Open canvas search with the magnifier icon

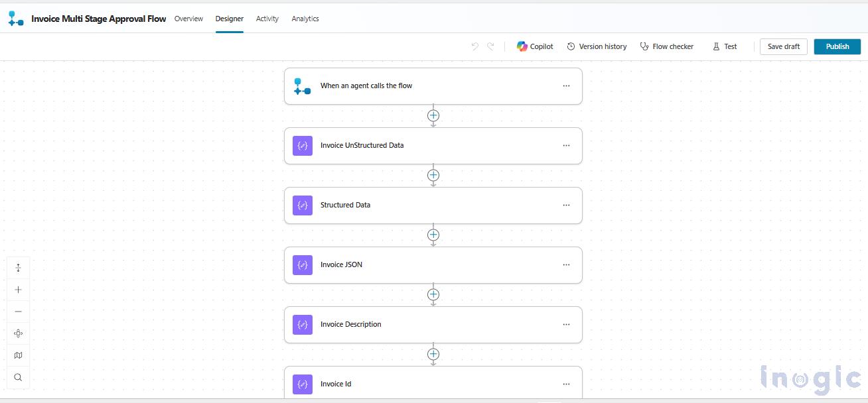tap(18, 377)
